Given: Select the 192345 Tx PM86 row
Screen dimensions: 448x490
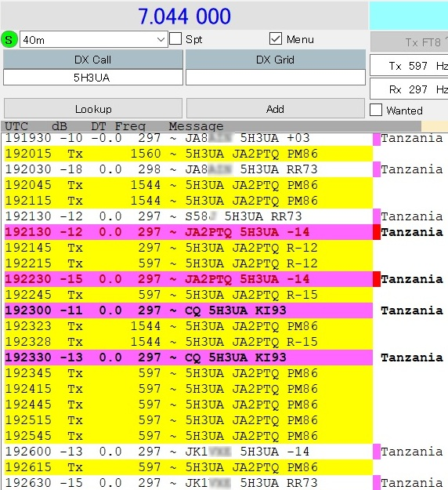Looking at the screenshot, I should tap(189, 373).
